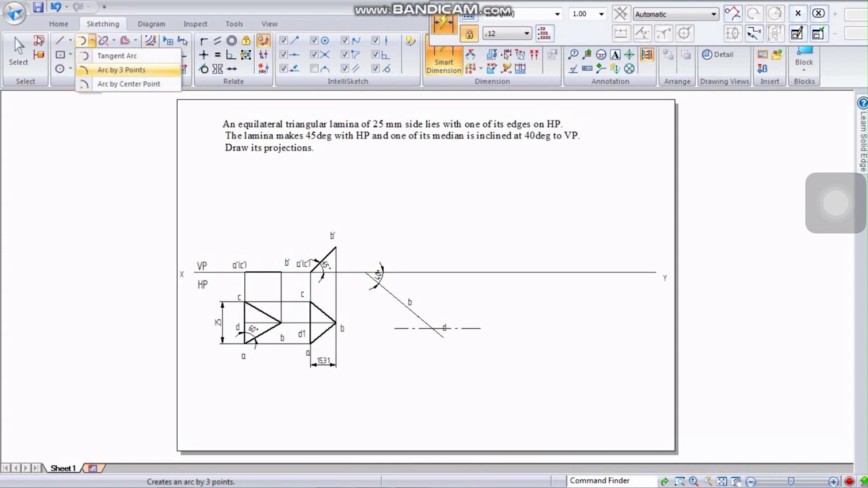Toggle the perpendicular IntelliSketch checkbox
The height and width of the screenshot is (488, 868).
point(376,54)
